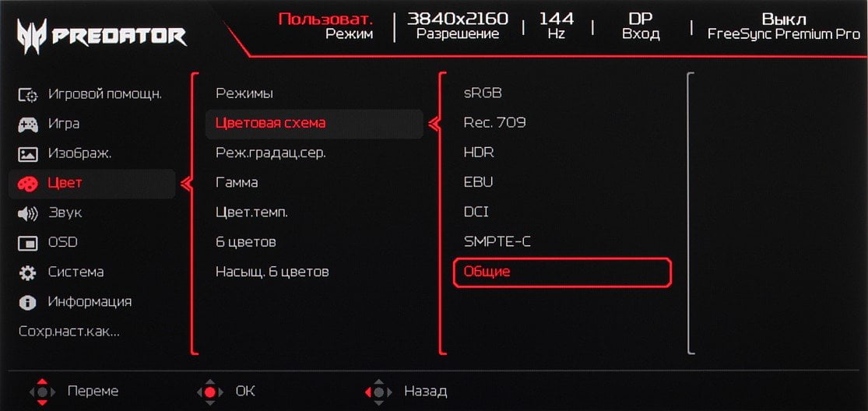
Task: Select the Игровой помощн. crosshair icon
Action: tap(28, 95)
